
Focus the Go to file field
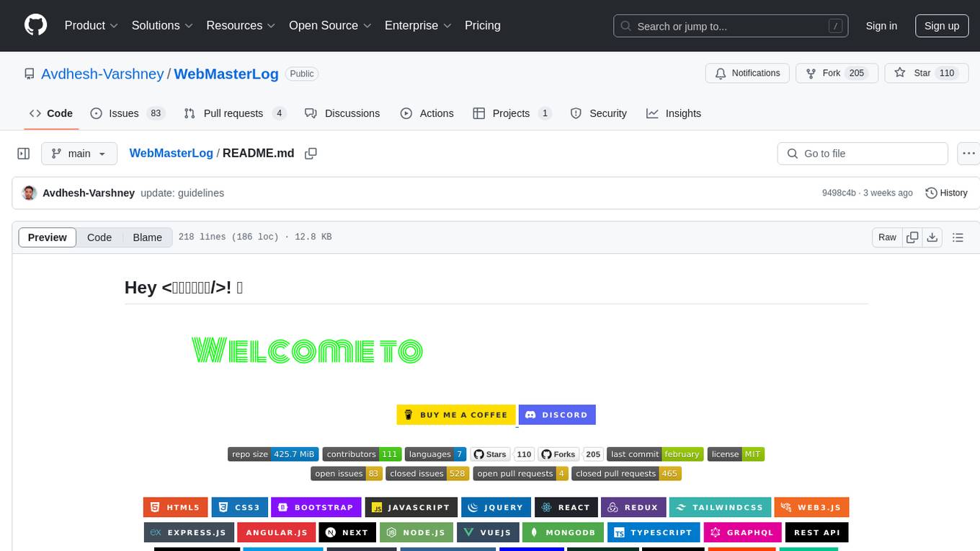tap(863, 154)
